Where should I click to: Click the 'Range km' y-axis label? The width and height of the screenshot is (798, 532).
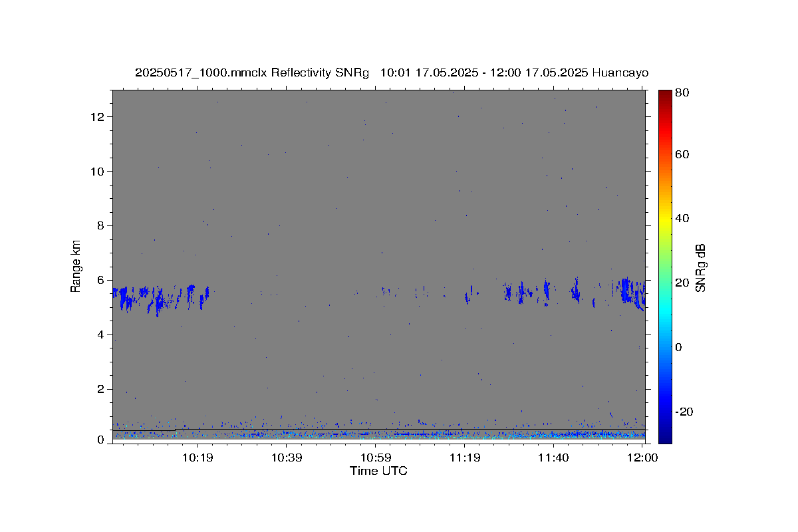76,266
